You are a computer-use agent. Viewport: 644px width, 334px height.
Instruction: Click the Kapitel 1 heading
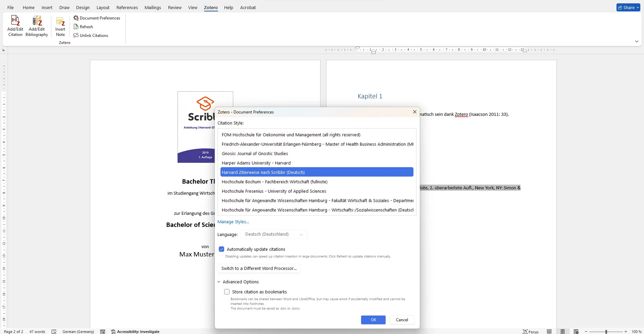click(x=370, y=96)
